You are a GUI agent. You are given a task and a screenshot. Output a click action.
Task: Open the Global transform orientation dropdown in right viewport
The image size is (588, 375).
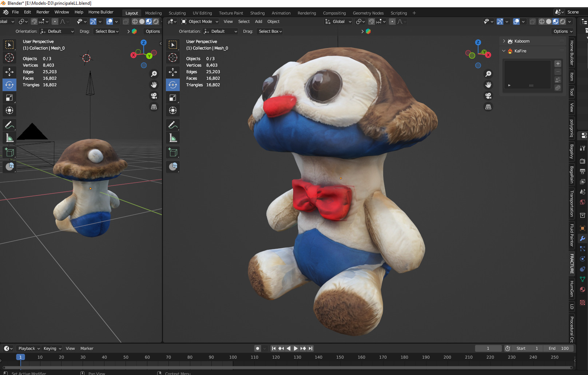pyautogui.click(x=338, y=21)
